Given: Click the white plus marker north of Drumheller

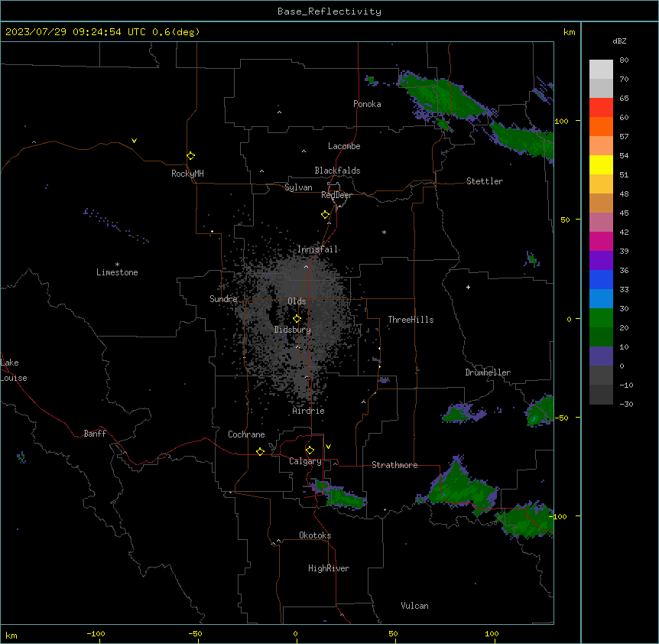Looking at the screenshot, I should point(468,287).
